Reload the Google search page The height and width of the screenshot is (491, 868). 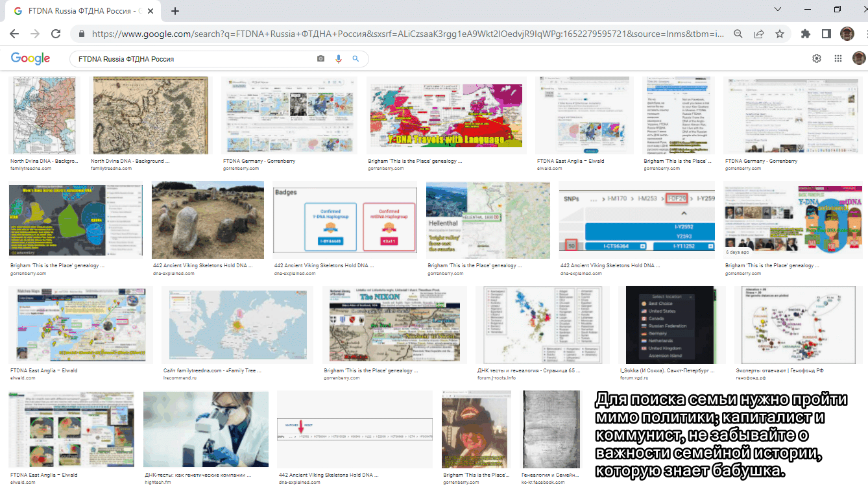point(56,34)
